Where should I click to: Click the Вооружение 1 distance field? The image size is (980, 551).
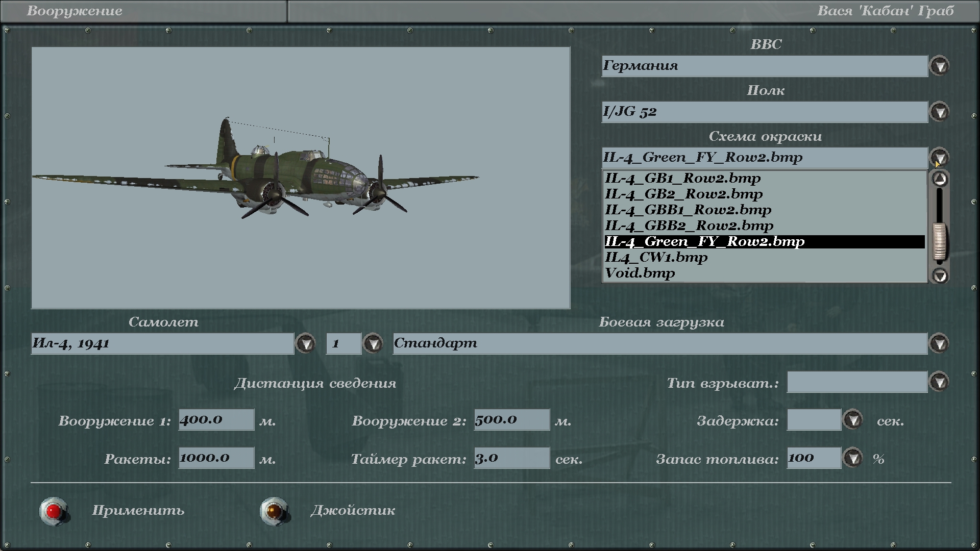click(x=216, y=419)
